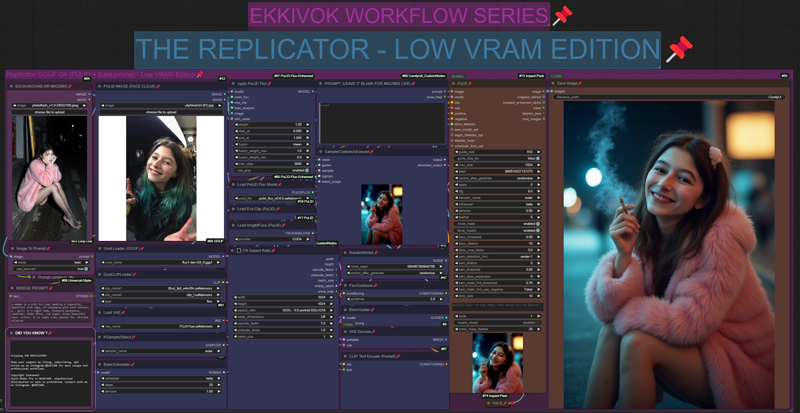Collapse the VAE Decode node dot
The width and height of the screenshot is (800, 413).
345,331
